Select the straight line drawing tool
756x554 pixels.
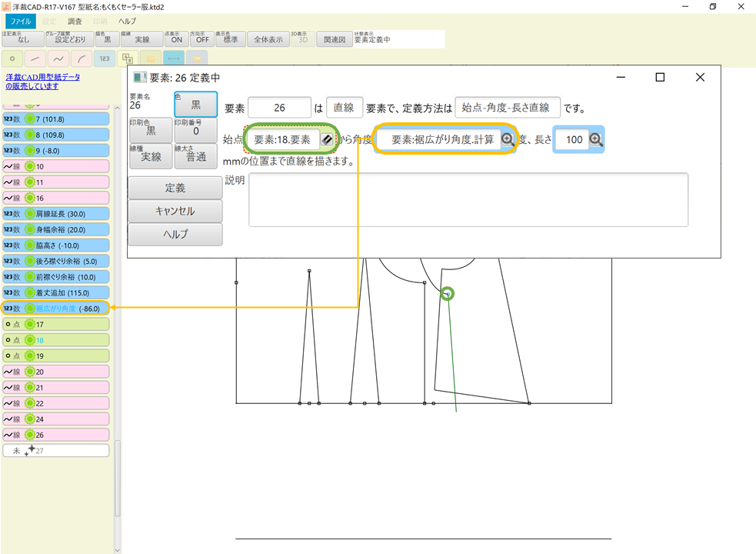(34, 58)
